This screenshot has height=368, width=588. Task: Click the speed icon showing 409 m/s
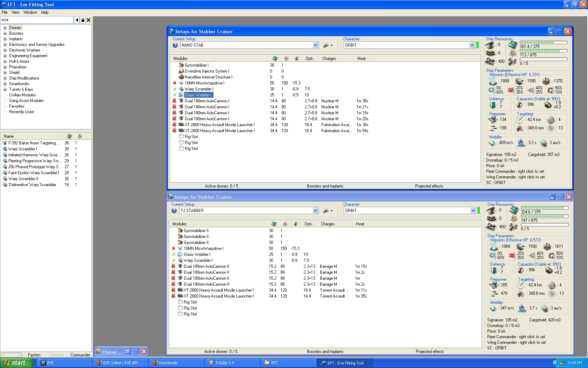pos(492,143)
